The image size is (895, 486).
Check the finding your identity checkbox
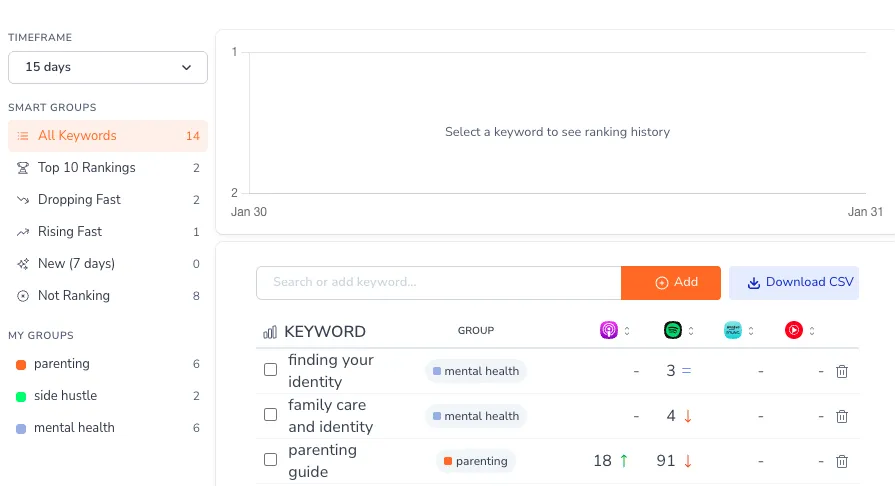(x=271, y=369)
